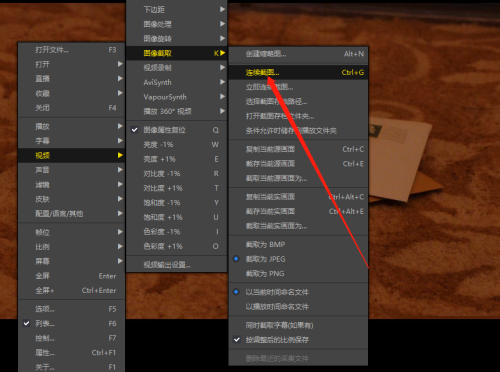The image size is (500, 372).
Task: Expand the 播放 360° 视频 submenu
Action: pyautogui.click(x=177, y=111)
